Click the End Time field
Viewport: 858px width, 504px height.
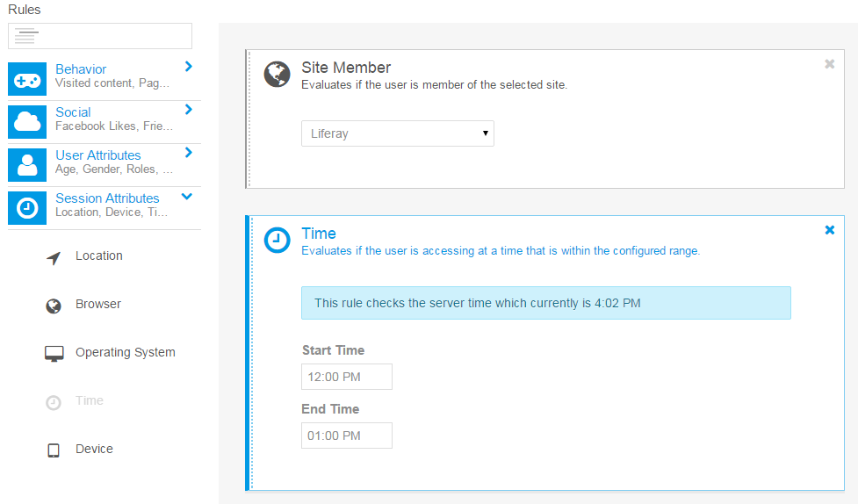346,436
